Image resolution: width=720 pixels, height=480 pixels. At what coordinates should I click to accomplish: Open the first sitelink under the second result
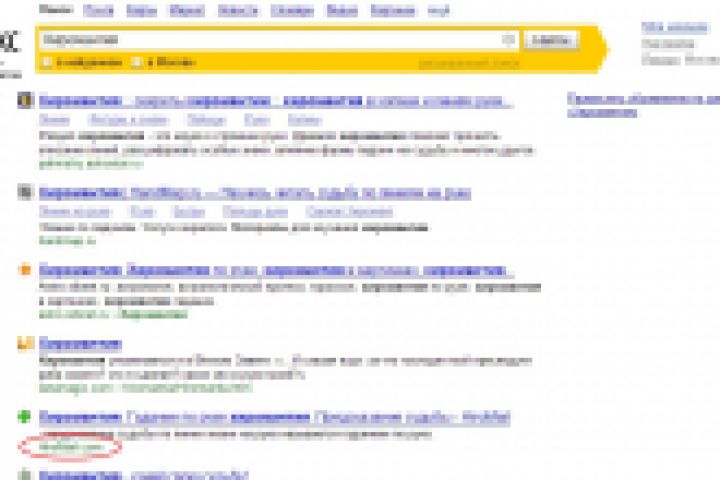point(76,212)
